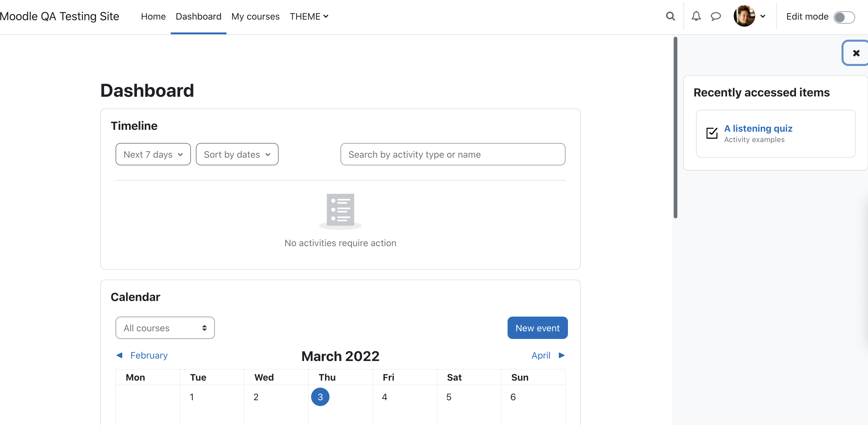Select day 1 in the calendar

[192, 397]
